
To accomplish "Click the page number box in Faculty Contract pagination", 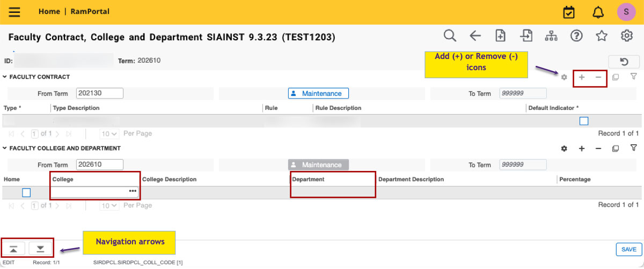I will (x=35, y=133).
